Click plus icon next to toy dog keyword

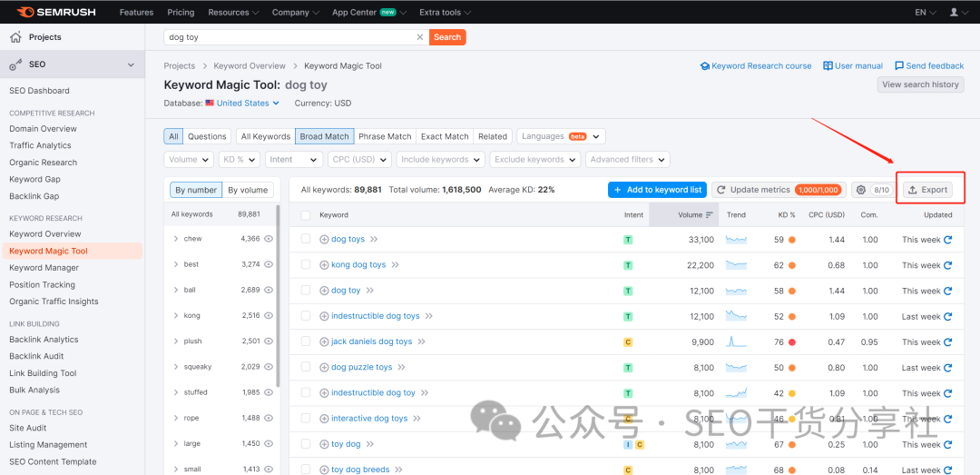click(324, 444)
